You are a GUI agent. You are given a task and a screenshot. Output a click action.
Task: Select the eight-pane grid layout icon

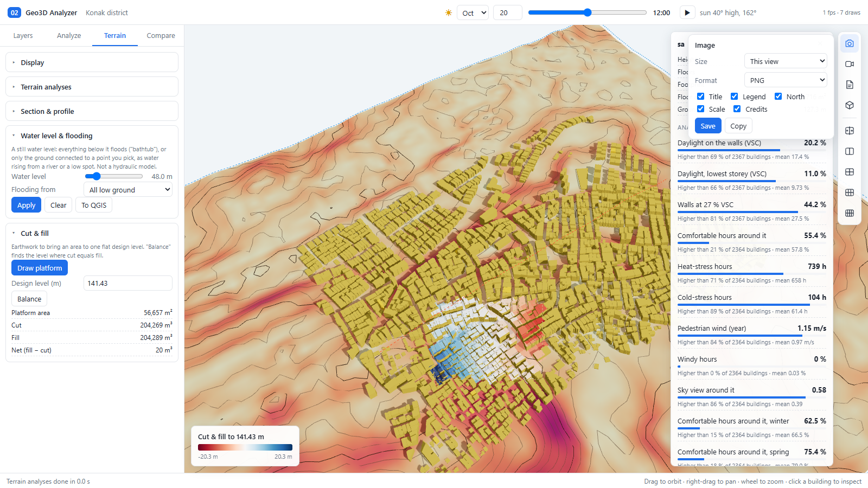coord(850,213)
